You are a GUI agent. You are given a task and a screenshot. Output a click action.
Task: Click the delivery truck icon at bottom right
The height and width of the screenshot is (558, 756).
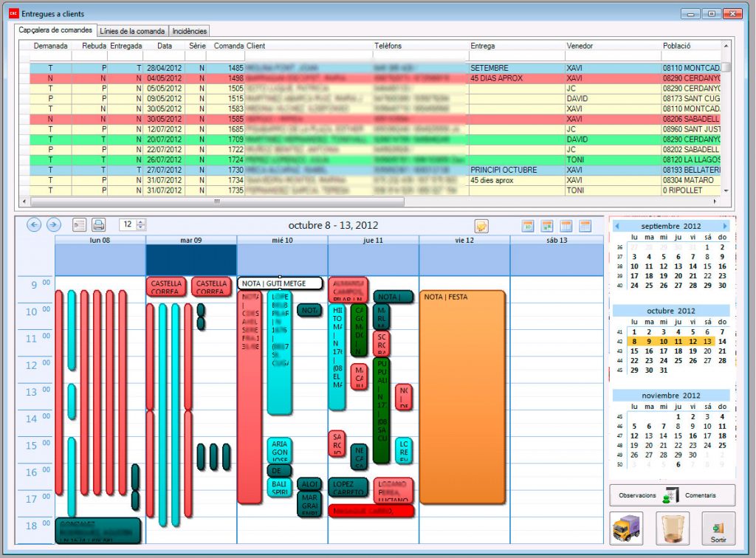(626, 528)
